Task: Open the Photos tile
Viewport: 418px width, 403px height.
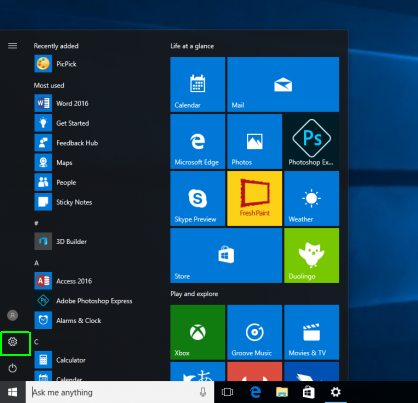Action: pos(255,141)
